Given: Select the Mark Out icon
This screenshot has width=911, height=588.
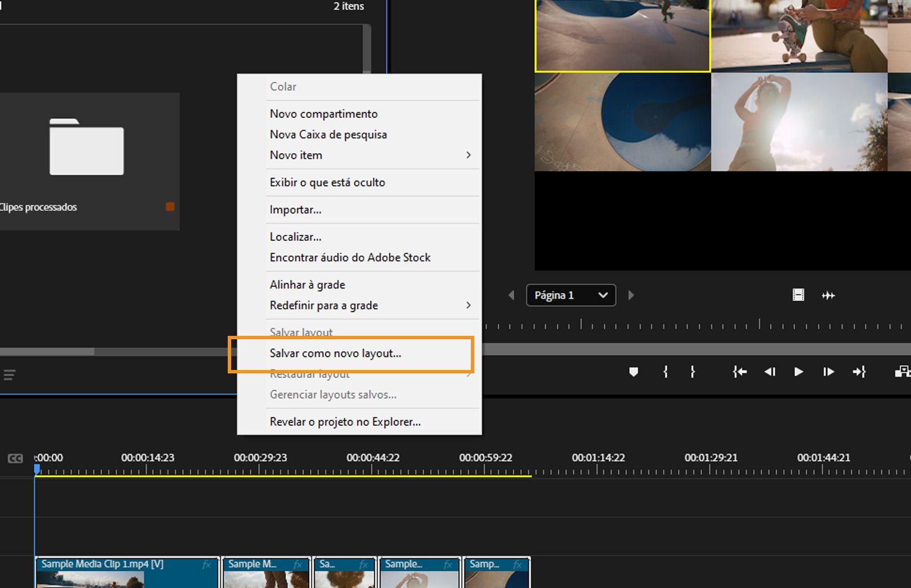Looking at the screenshot, I should pyautogui.click(x=693, y=372).
